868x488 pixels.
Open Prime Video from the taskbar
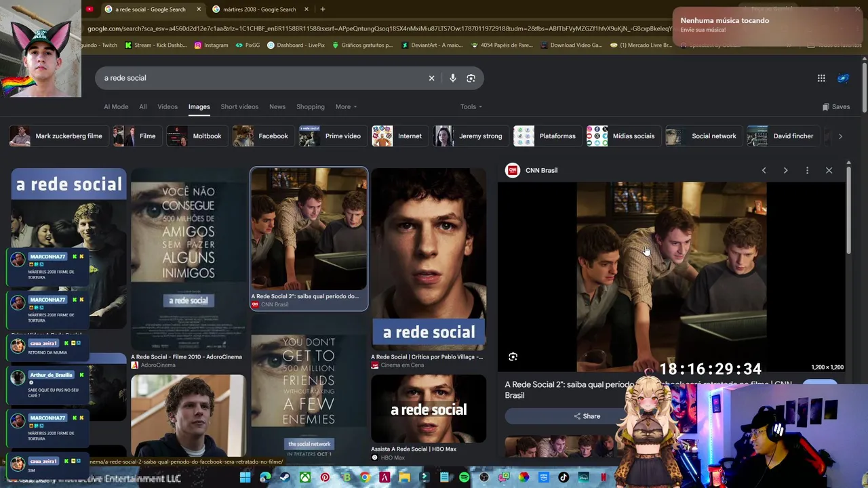tap(543, 477)
